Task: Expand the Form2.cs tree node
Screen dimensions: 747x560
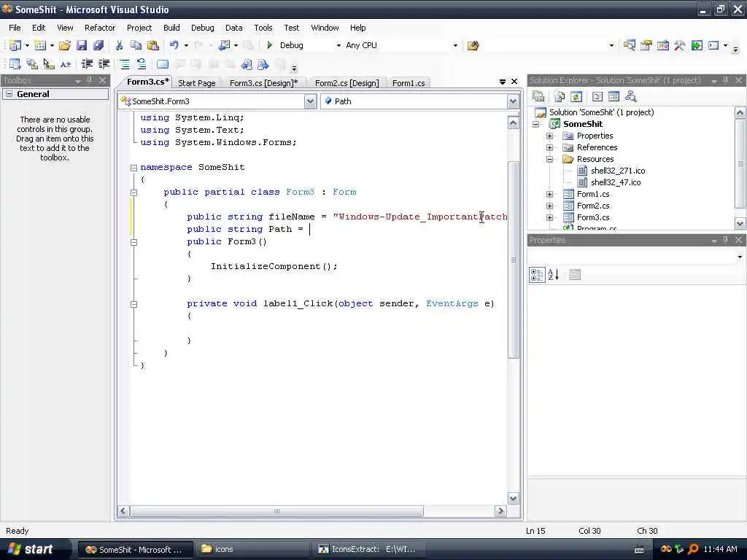Action: 550,206
